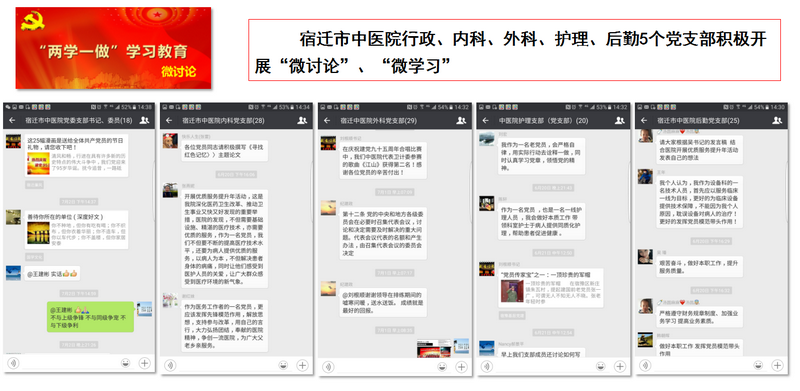This screenshot has height=391, width=800.
Task: Tap plus attachment icon in 外科党支部 chat
Action: tap(461, 366)
